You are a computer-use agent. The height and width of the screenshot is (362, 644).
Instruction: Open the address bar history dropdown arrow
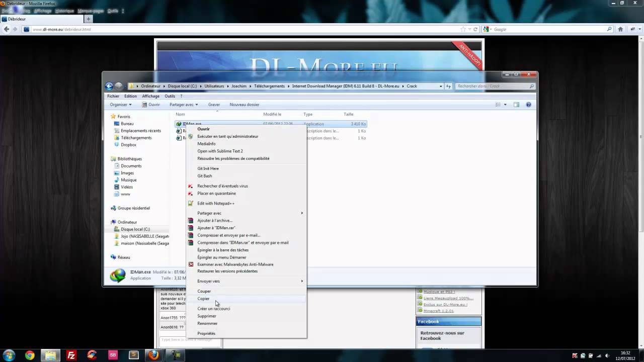441,86
